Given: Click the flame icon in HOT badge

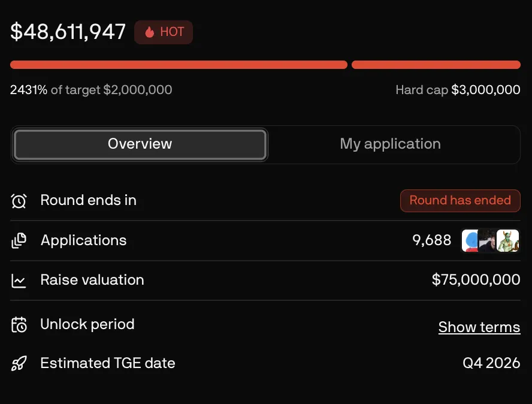Looking at the screenshot, I should (150, 32).
